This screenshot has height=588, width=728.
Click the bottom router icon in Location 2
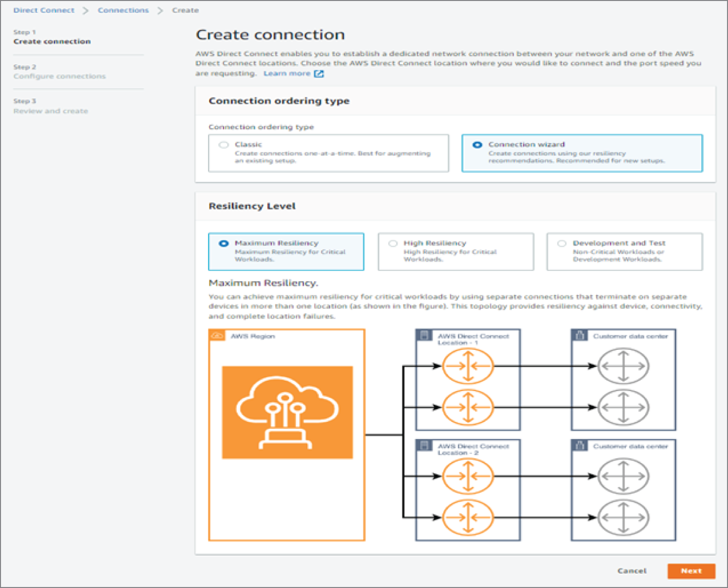pos(468,517)
